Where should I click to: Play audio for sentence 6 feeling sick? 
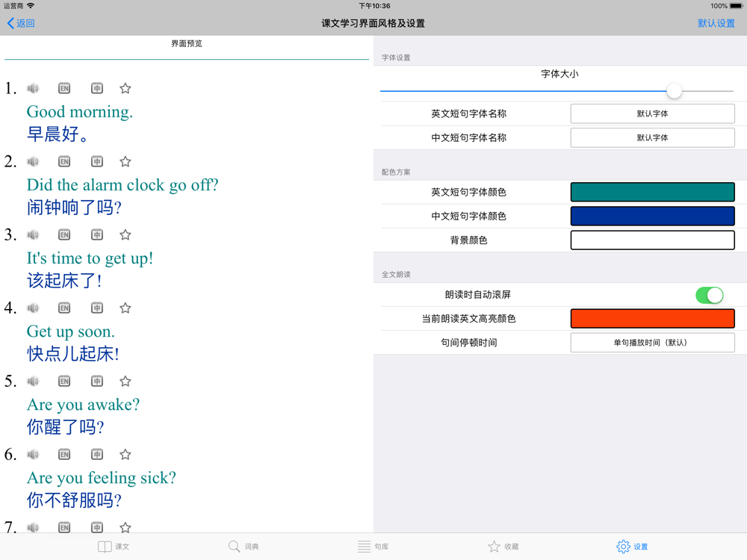point(33,454)
